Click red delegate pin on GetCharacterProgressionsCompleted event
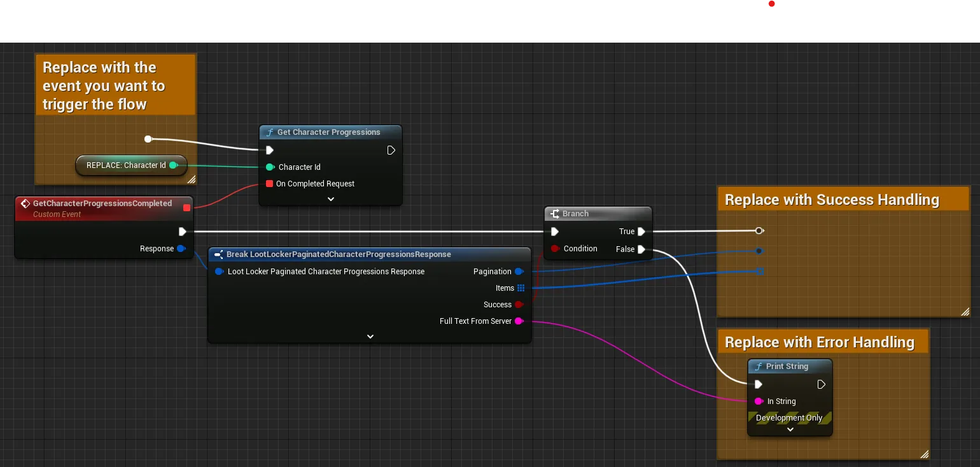This screenshot has width=980, height=467. coord(186,207)
